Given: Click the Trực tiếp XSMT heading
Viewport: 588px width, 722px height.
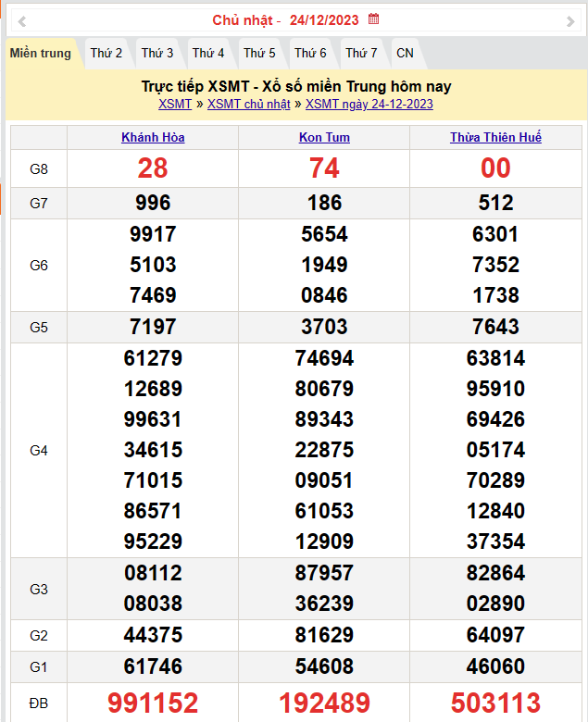Looking at the screenshot, I should coord(296,87).
